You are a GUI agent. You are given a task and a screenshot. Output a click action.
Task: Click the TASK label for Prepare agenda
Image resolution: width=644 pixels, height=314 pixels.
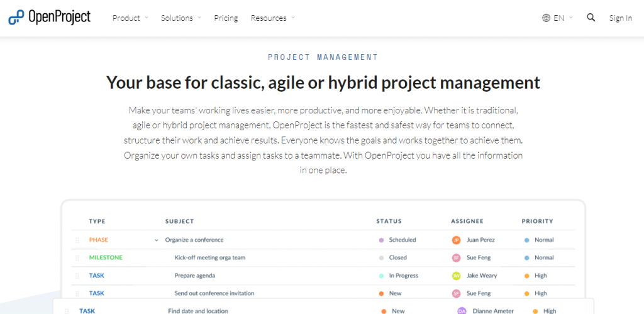[x=96, y=276]
